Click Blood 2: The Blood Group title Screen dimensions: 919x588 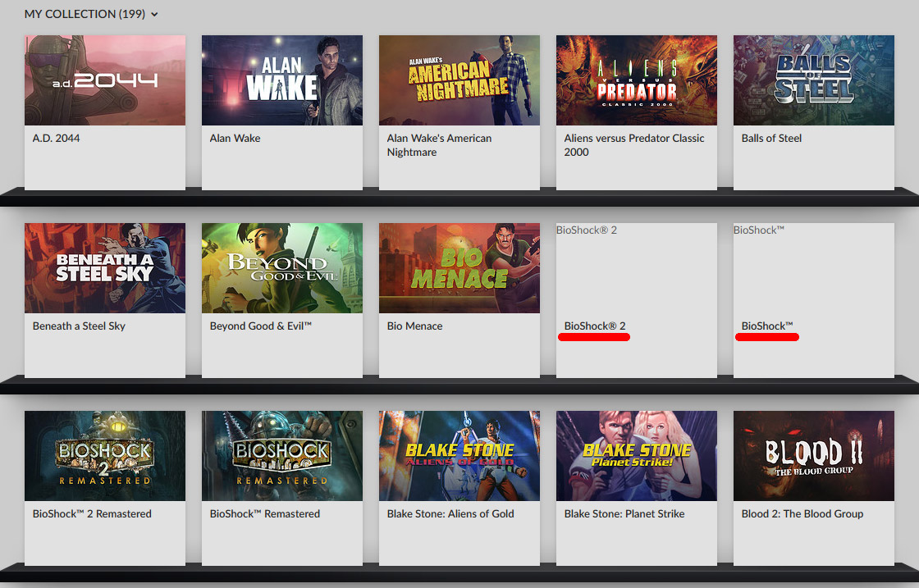click(802, 513)
